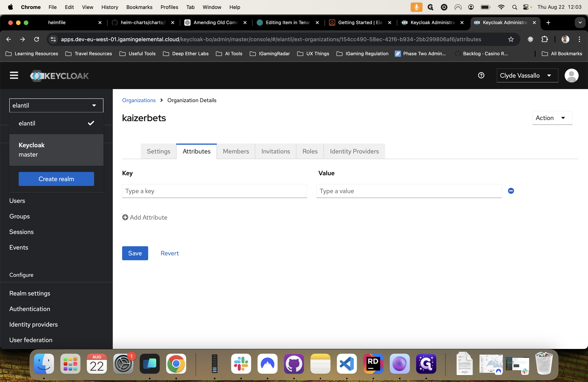Click the user avatar icon

tap(571, 75)
